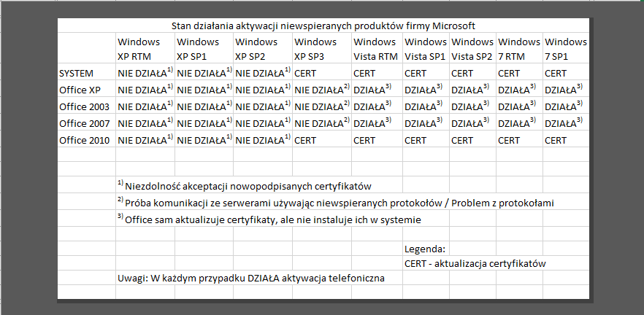The height and width of the screenshot is (315, 644).
Task: Select the Windows XP SP1 column header
Action: pos(204,49)
